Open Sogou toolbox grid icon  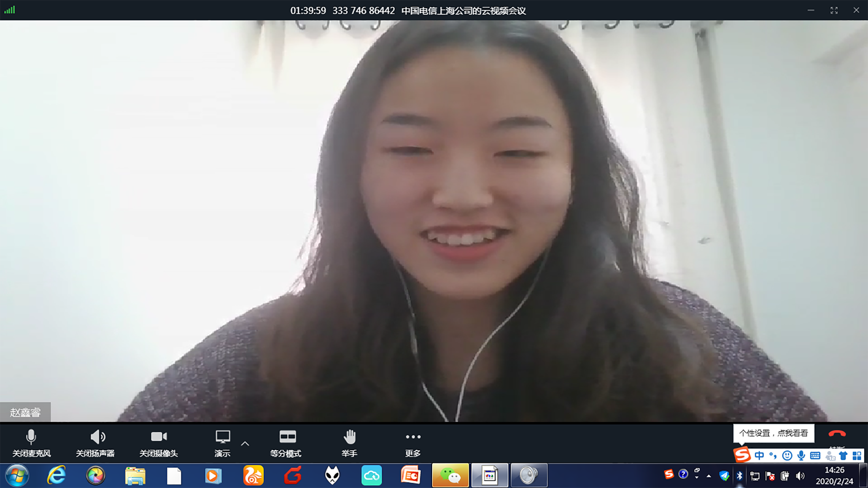pyautogui.click(x=857, y=455)
